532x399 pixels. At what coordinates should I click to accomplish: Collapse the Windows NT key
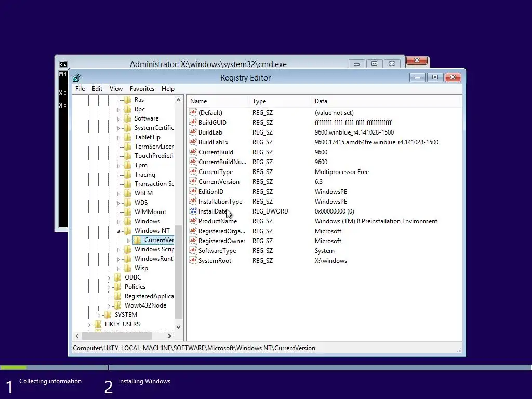tap(118, 231)
